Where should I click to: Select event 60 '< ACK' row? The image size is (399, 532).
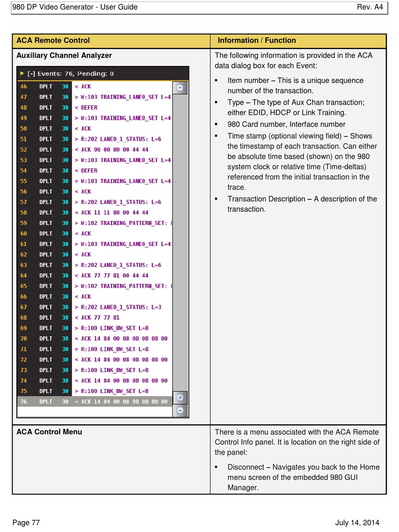[x=95, y=233]
